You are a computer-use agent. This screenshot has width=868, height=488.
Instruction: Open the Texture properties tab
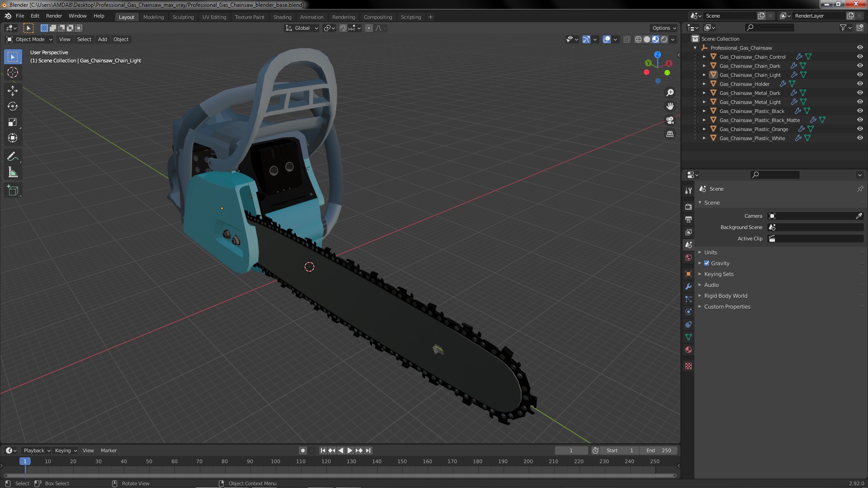pos(688,366)
